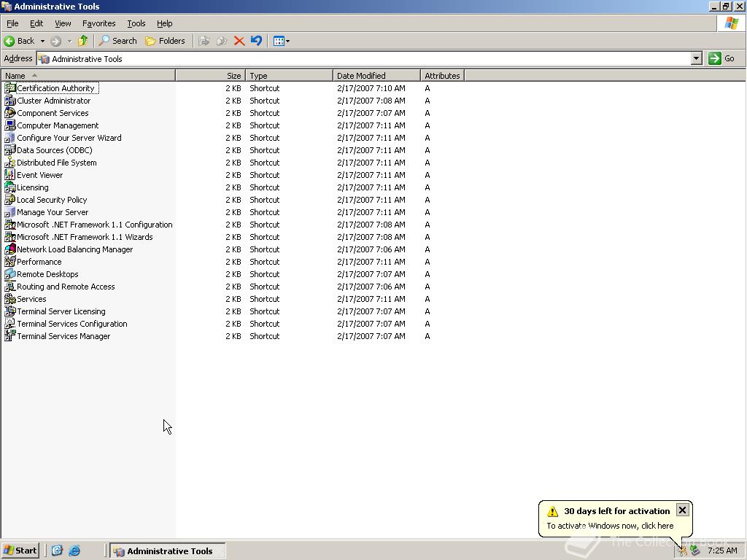
Task: Close the activation balloon notification
Action: [x=682, y=510]
